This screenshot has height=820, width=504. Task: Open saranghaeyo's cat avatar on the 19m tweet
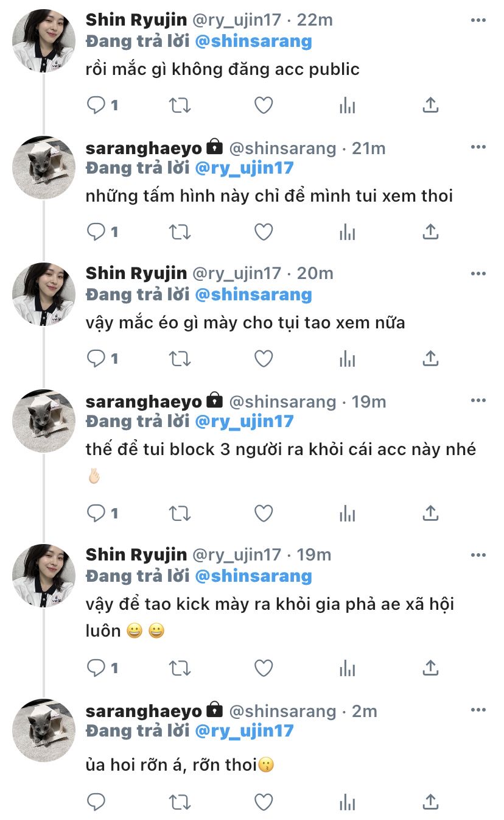point(44,421)
